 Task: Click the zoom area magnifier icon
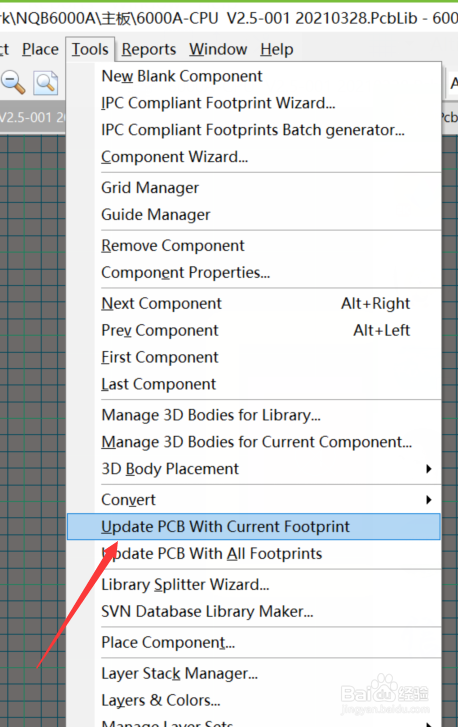(x=45, y=83)
